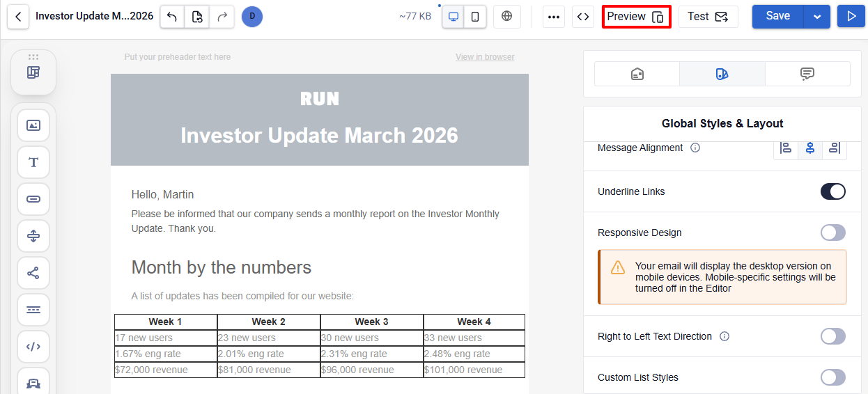Screen dimensions: 868x394
Task: Edit the preheader text placeholder
Action: [x=178, y=57]
